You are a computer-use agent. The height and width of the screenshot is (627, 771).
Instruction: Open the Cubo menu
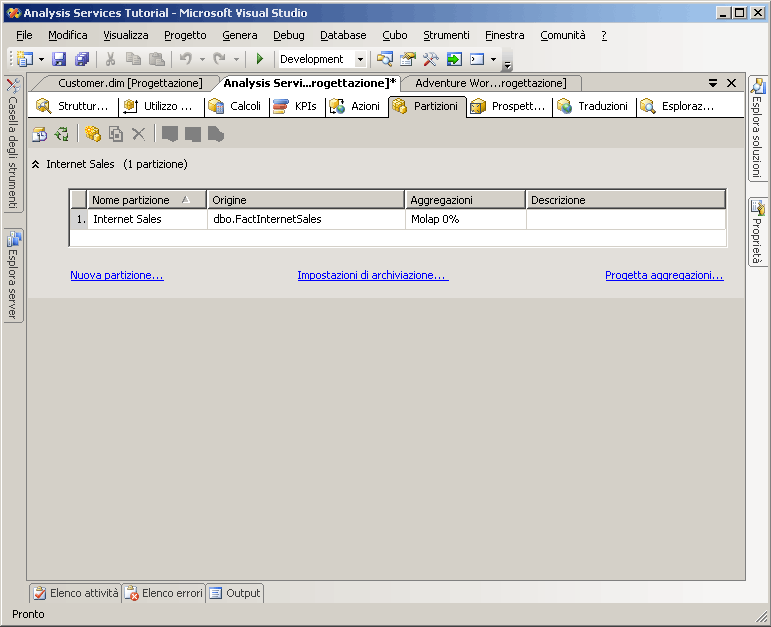tap(395, 35)
